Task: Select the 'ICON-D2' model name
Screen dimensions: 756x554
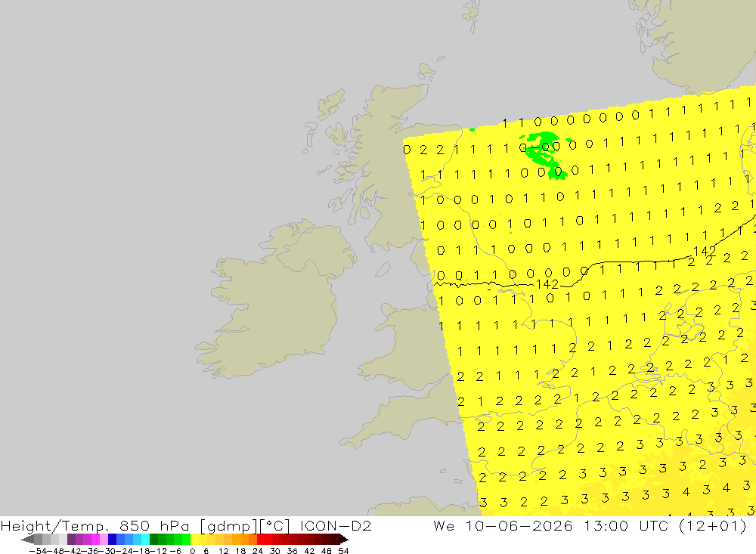Action: coord(336,525)
